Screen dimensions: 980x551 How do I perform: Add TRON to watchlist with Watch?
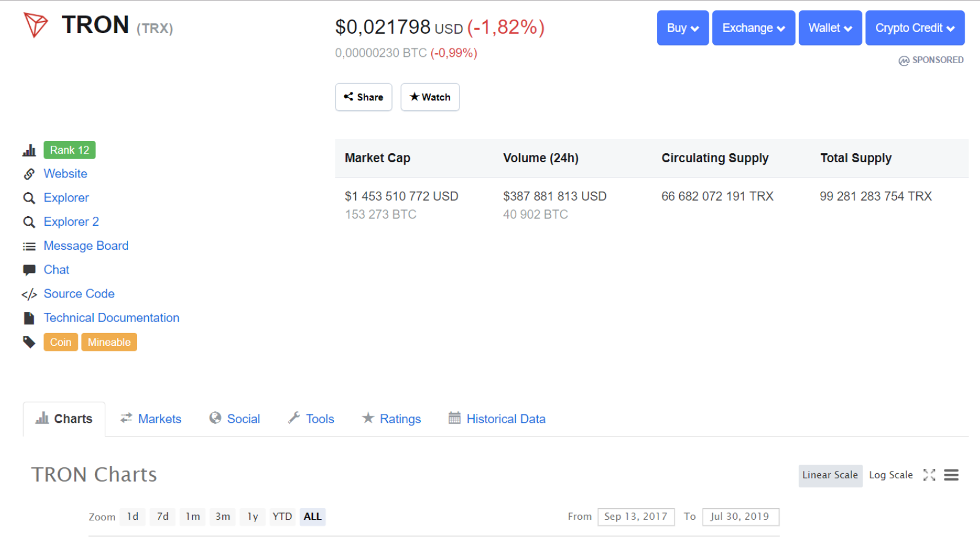430,97
